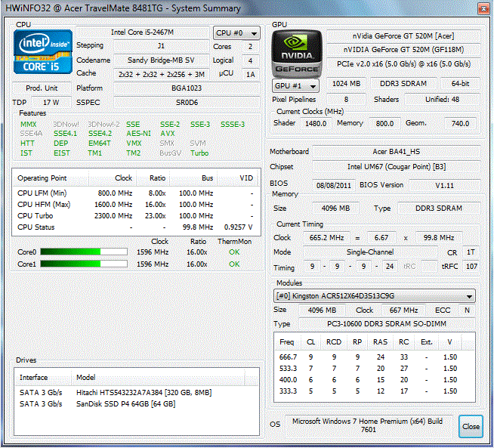Select the CPU Status row

(135, 227)
